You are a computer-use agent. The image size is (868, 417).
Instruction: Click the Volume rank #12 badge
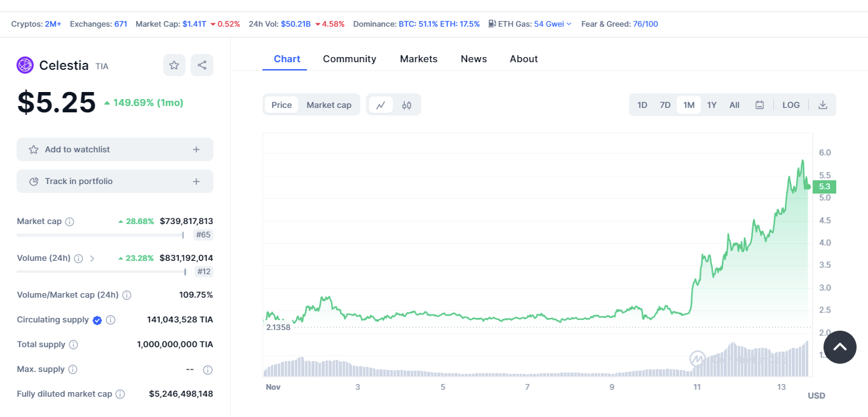203,272
